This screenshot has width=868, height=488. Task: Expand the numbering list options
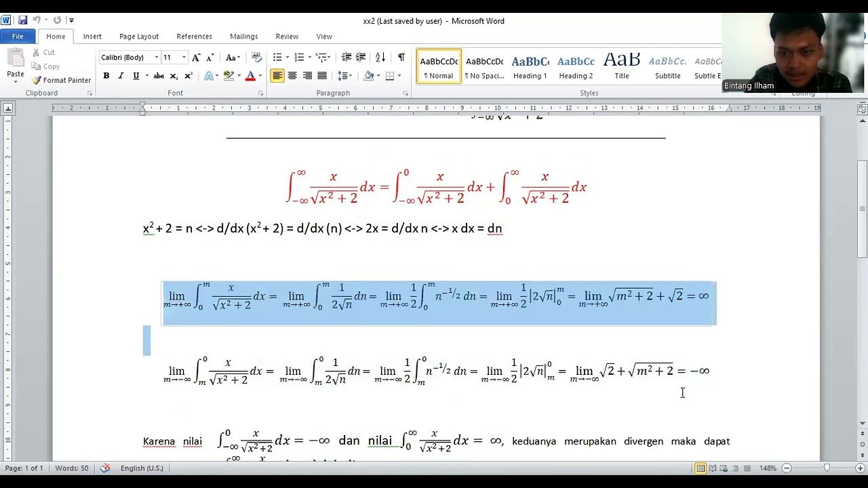[309, 58]
